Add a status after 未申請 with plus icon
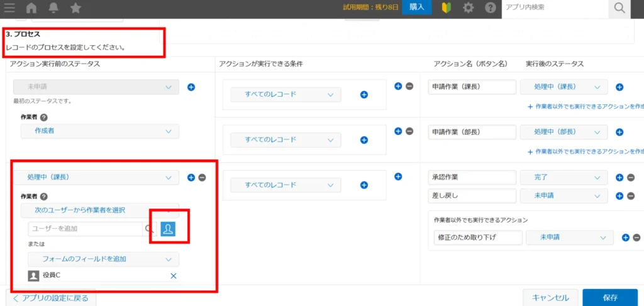This screenshot has width=644, height=306. tap(191, 87)
